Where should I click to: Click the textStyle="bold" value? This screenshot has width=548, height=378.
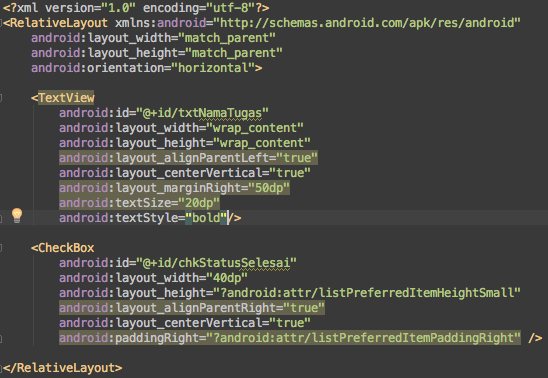coord(206,218)
